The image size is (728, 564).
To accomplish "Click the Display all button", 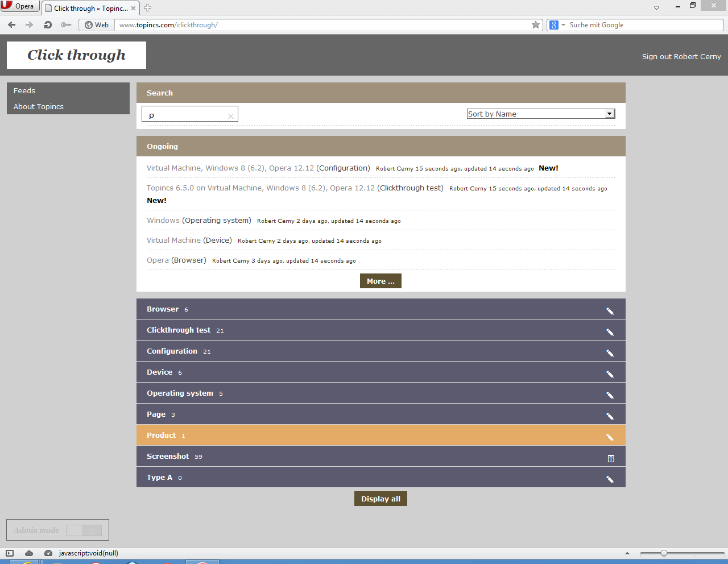I will tap(380, 499).
